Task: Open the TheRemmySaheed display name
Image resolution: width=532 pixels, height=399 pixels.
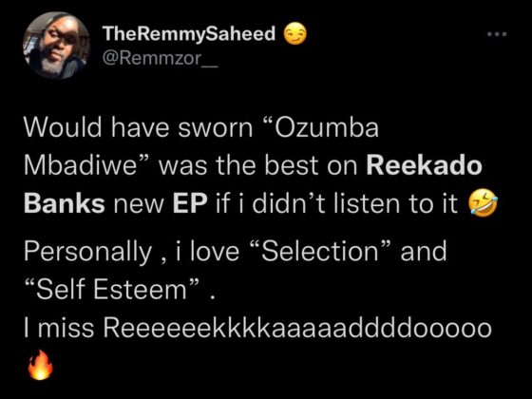Action: (x=189, y=34)
